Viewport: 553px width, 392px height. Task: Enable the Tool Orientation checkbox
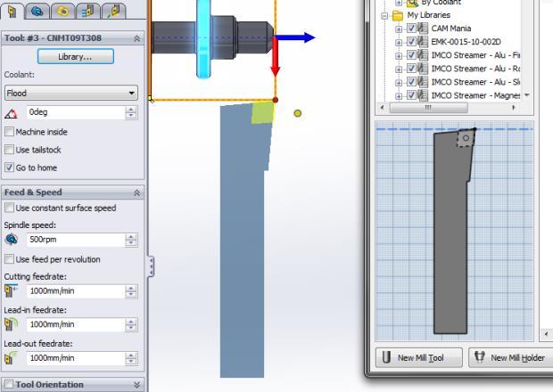point(9,384)
